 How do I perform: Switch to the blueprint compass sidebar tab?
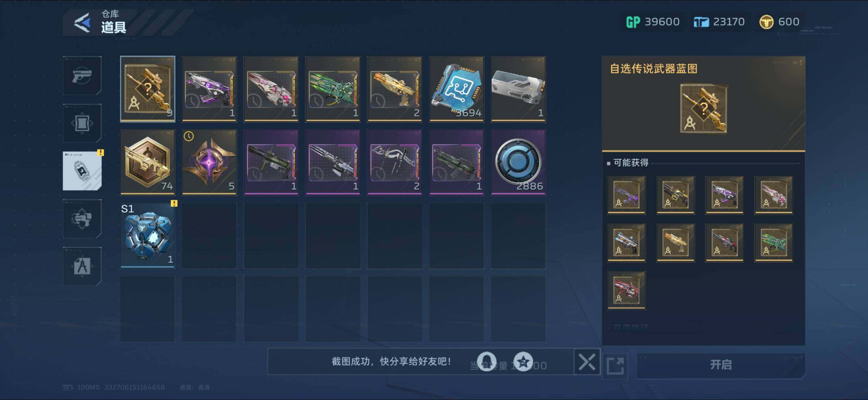coord(82,266)
